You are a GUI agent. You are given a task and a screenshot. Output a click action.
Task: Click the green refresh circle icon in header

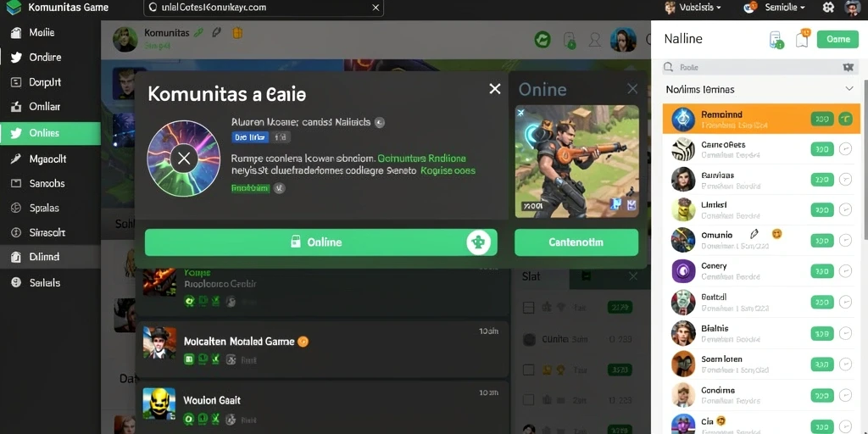(542, 39)
